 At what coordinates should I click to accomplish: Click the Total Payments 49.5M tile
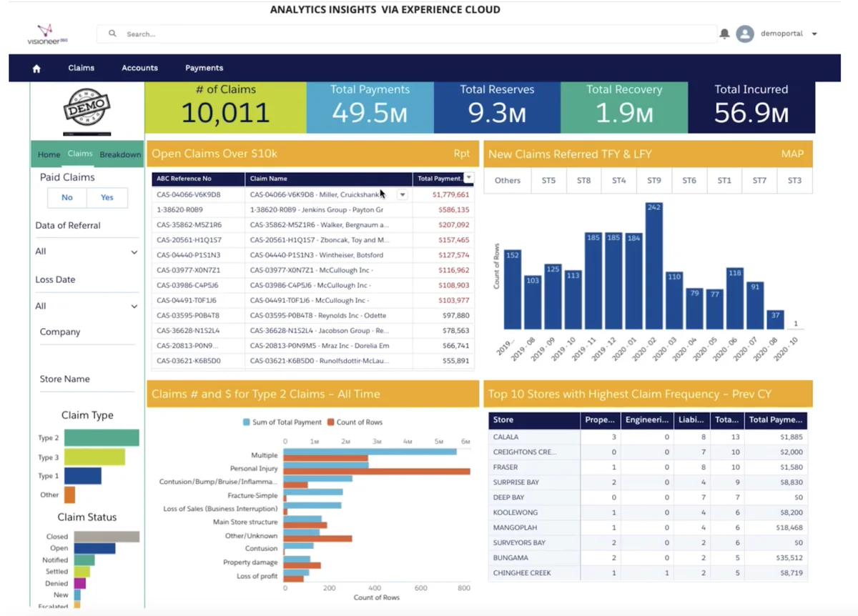click(x=370, y=107)
